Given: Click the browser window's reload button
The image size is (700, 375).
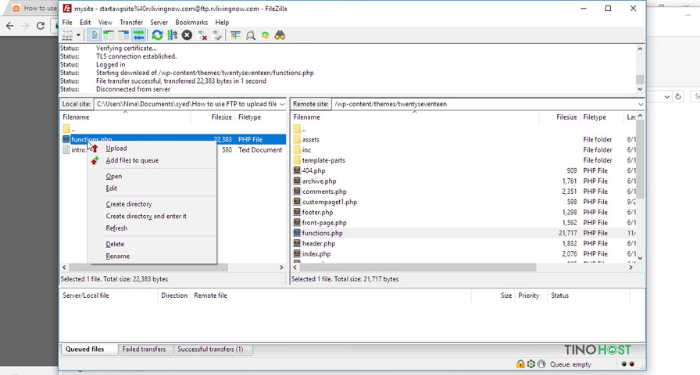Looking at the screenshot, I should (x=40, y=26).
